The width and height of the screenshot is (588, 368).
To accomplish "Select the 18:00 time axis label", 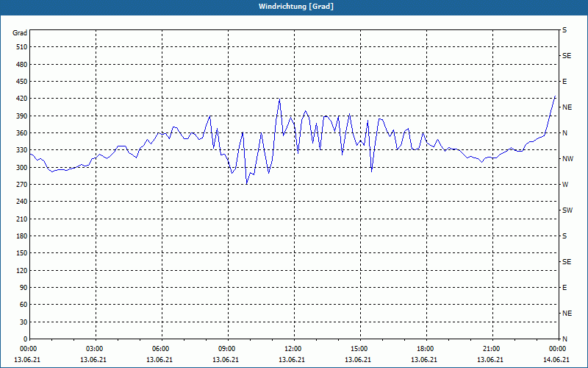I will [425, 349].
